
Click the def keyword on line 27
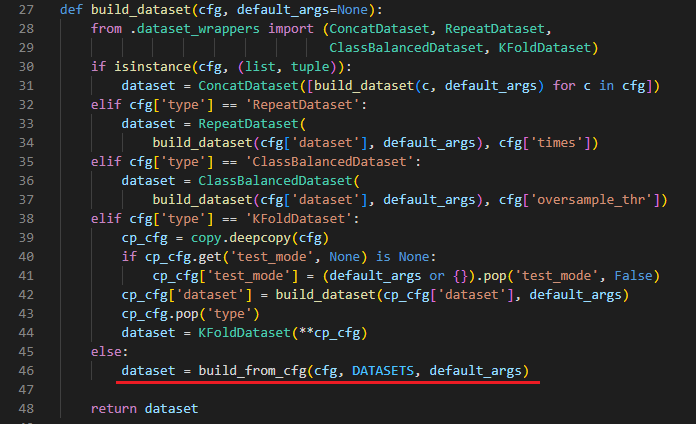pos(71,10)
